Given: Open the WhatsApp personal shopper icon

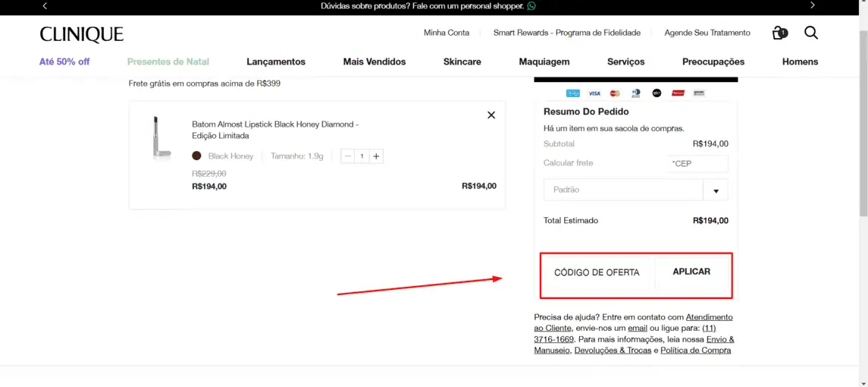Looking at the screenshot, I should tap(531, 6).
